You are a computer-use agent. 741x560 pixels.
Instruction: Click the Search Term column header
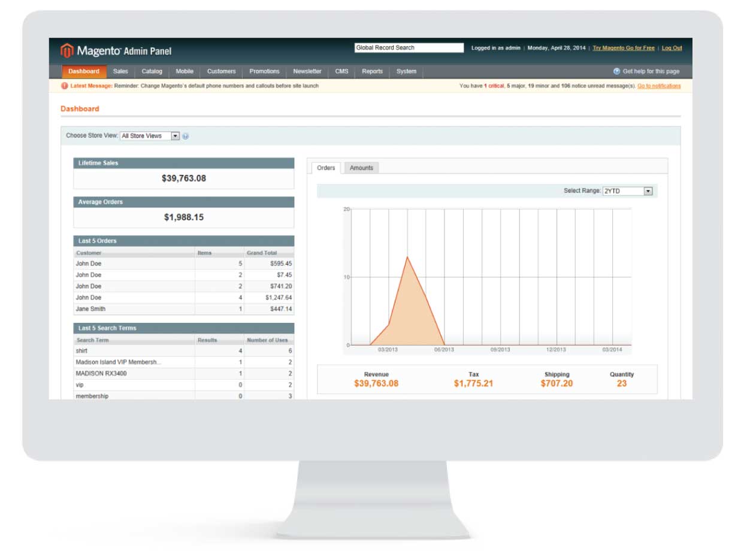[134, 340]
